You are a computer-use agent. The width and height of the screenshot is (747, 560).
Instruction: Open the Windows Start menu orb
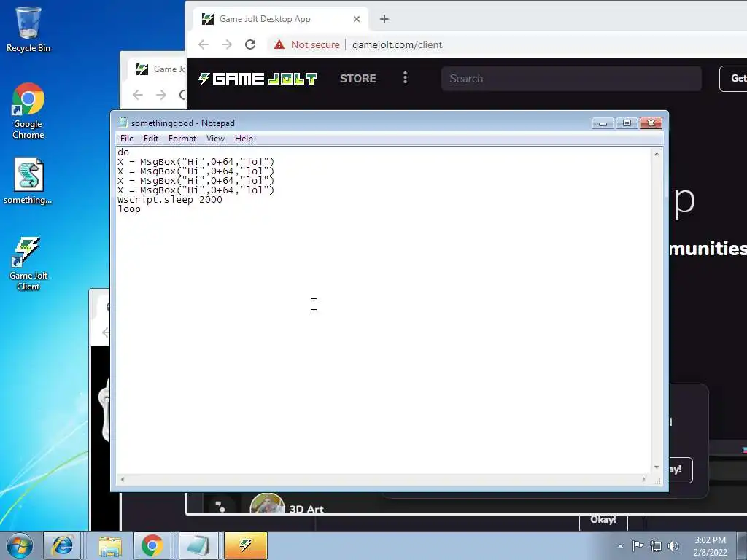20,545
